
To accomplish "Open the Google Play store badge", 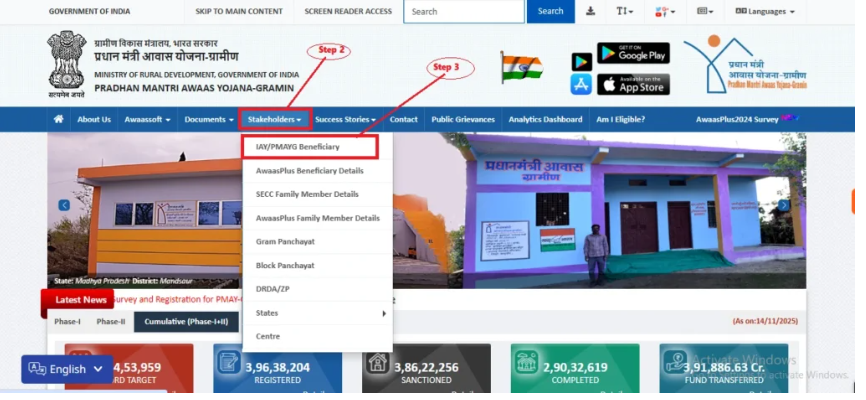I will coord(633,53).
